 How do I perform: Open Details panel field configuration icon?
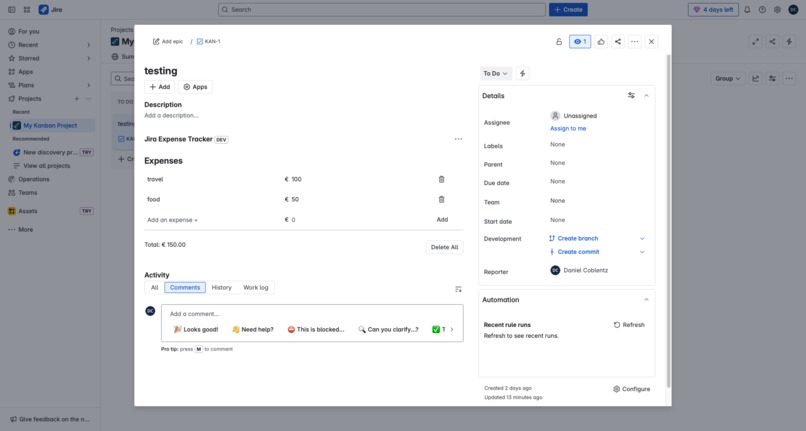coord(631,96)
